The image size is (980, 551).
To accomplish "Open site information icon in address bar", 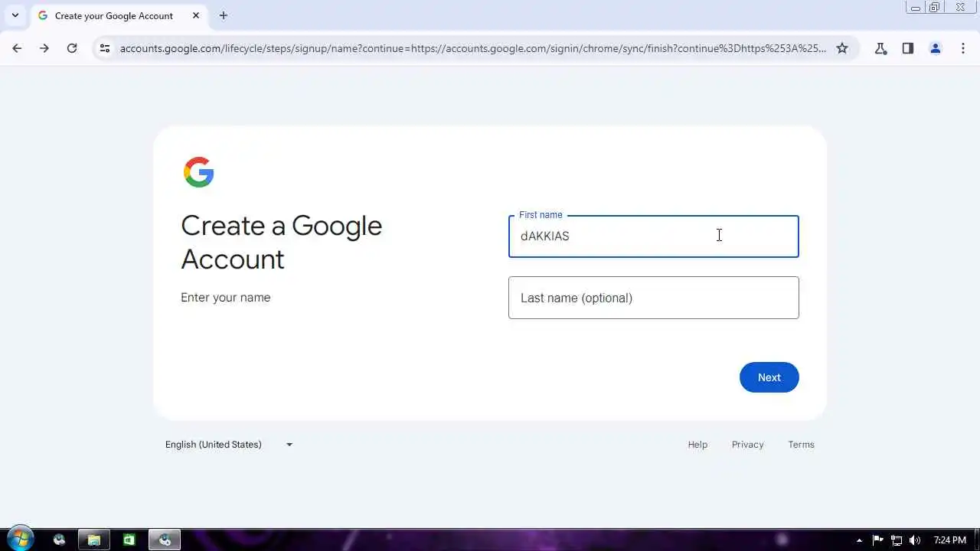I will click(105, 48).
